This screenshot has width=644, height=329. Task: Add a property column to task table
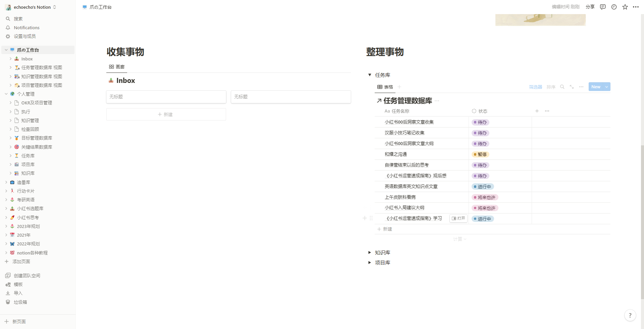click(x=537, y=111)
